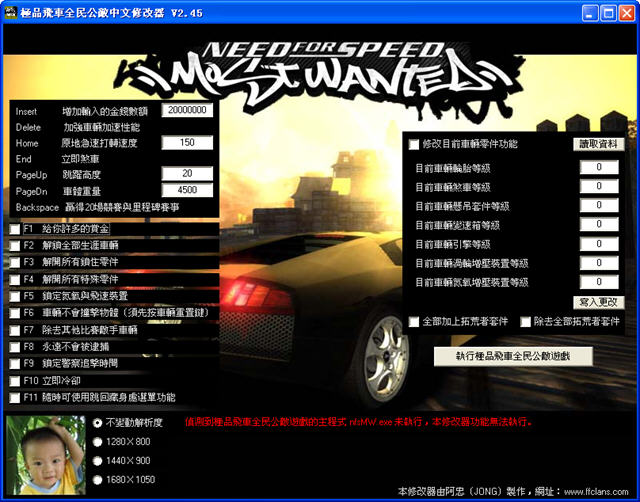Click the baby photo thumbnail

click(x=46, y=455)
